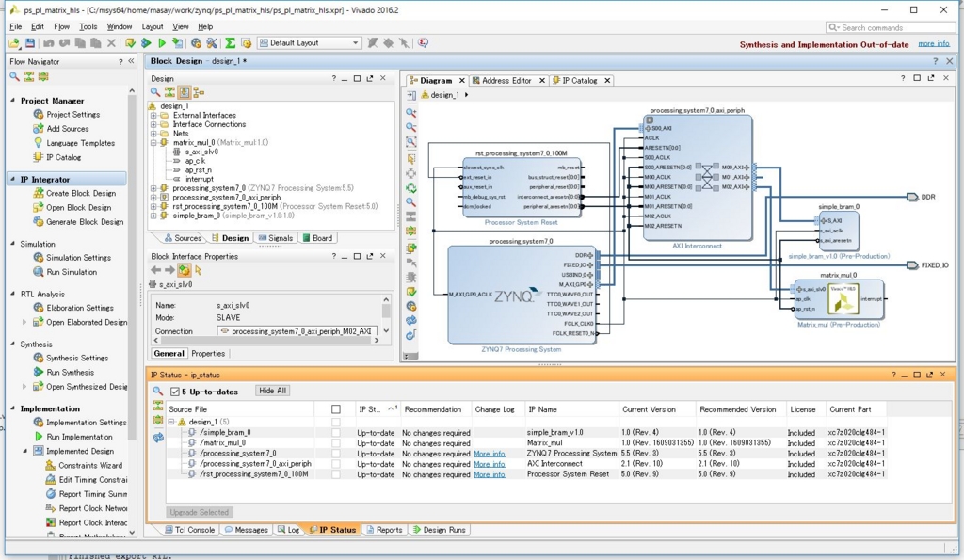Open the Tools menu
Screen dimensions: 964x560
(x=88, y=26)
